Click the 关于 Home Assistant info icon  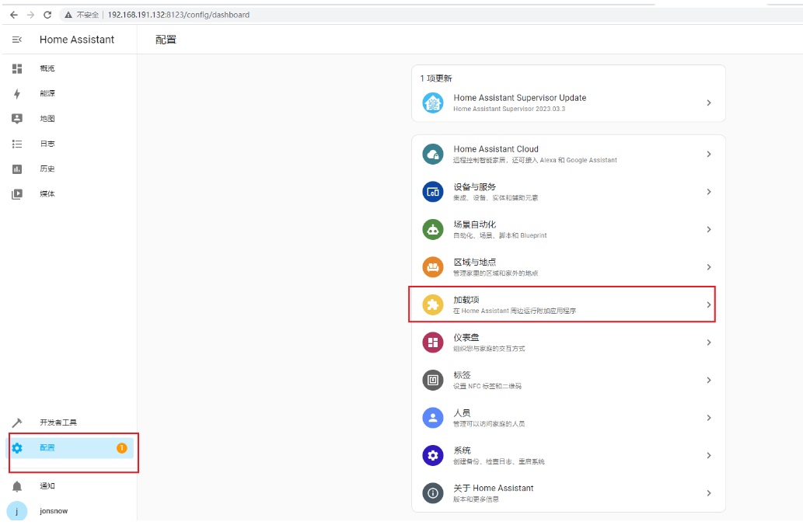coord(433,493)
